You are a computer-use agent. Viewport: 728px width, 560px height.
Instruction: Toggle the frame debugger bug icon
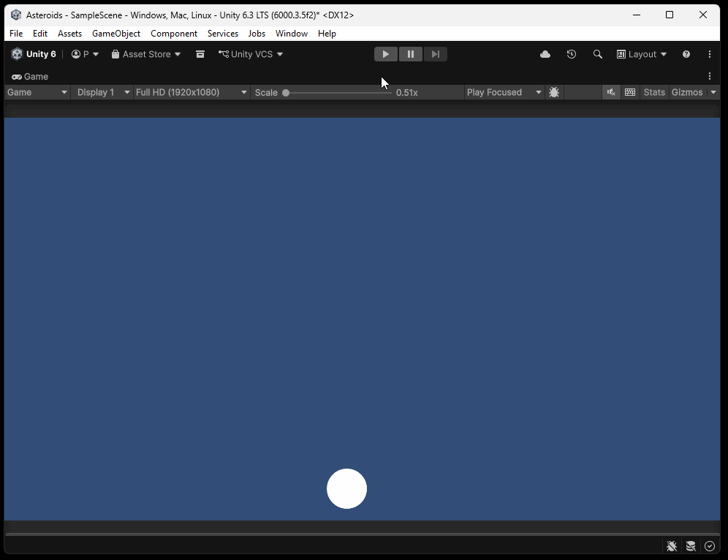pyautogui.click(x=554, y=92)
